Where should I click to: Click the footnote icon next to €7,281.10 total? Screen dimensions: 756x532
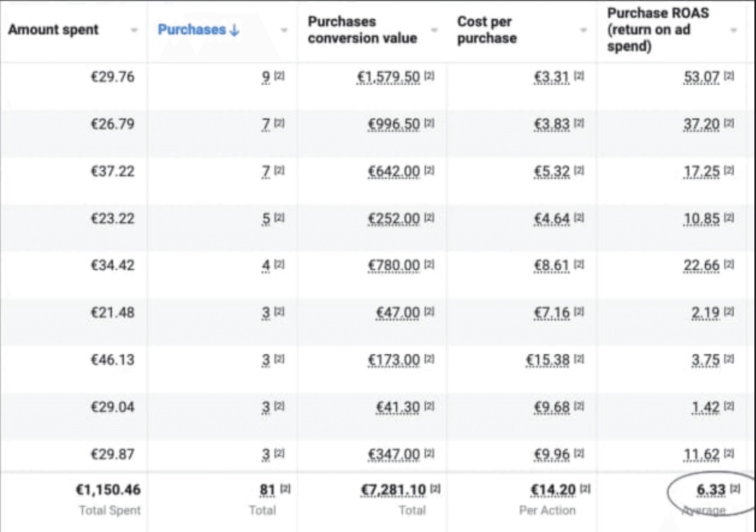(435, 489)
